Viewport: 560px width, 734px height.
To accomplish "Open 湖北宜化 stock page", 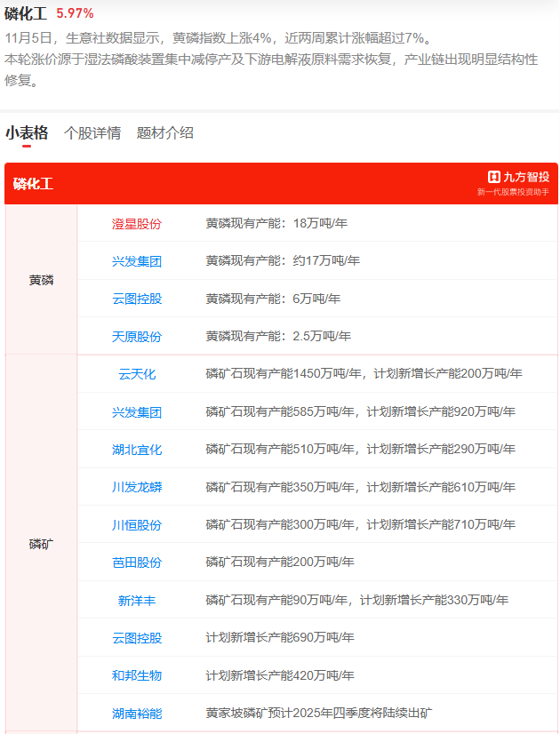I will (x=137, y=450).
